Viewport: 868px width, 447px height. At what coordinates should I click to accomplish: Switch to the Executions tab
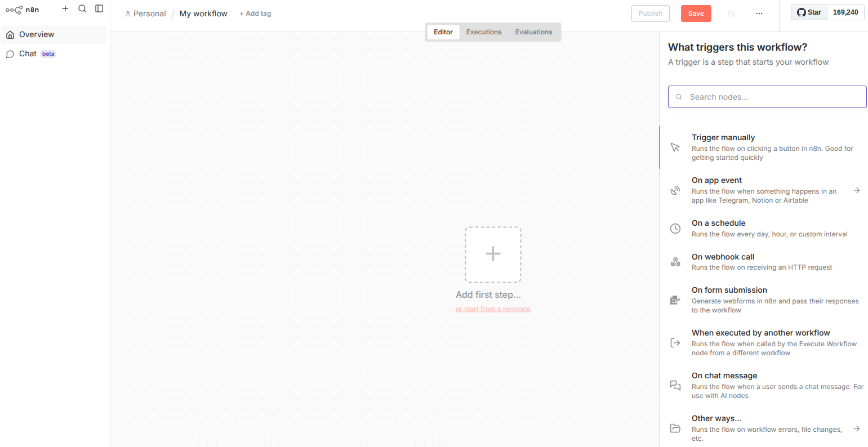tap(483, 32)
